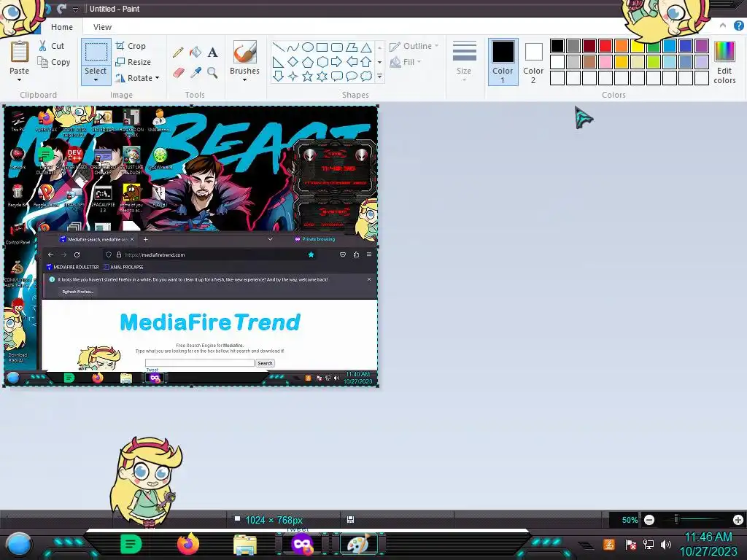
Task: Choose the Right triangle shape
Action: click(278, 62)
